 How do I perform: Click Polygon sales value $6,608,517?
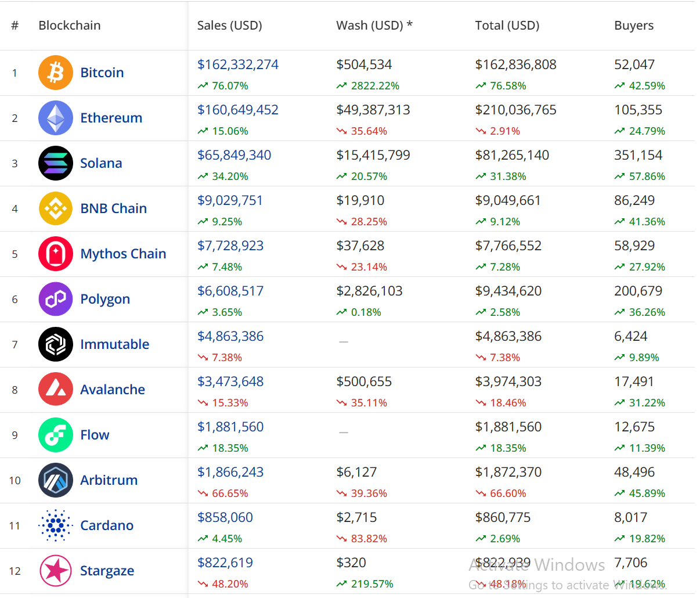point(230,291)
